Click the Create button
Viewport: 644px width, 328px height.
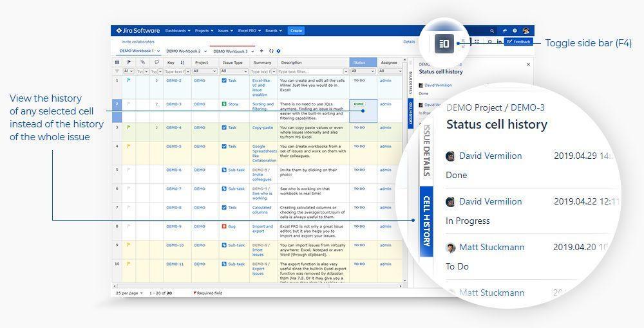pyautogui.click(x=296, y=31)
